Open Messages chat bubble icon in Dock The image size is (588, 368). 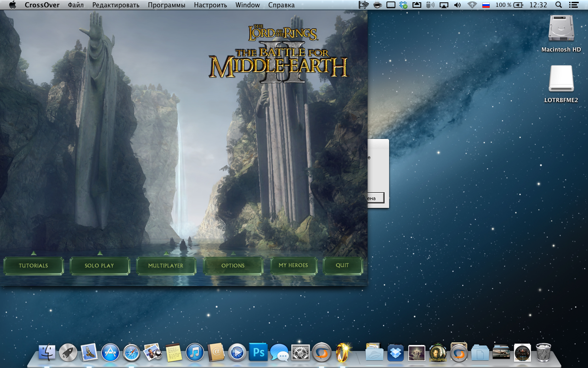[x=279, y=353]
